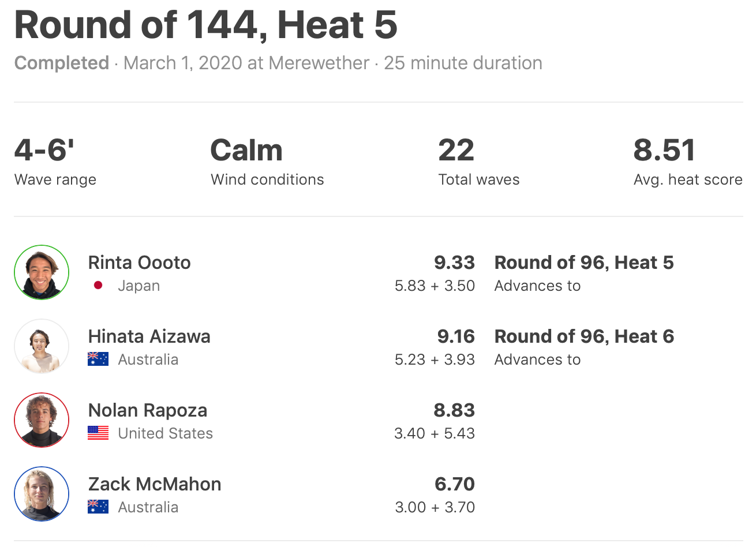Click the Australia flag beside Hinata Aizawa
This screenshot has height=547, width=756.
98,359
